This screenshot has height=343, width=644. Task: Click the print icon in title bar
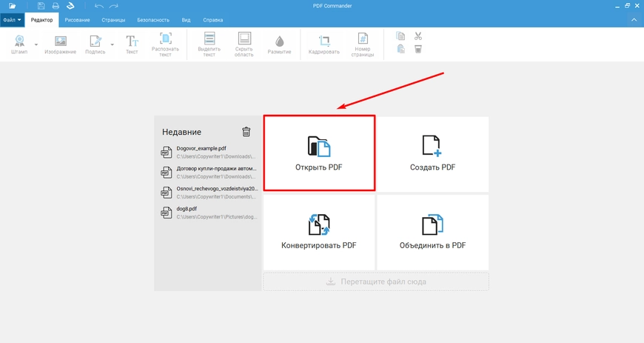point(56,6)
